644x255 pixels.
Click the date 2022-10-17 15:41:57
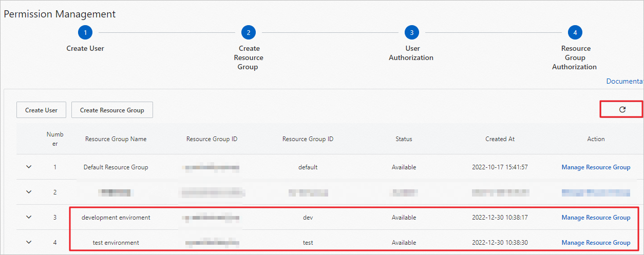(x=500, y=167)
